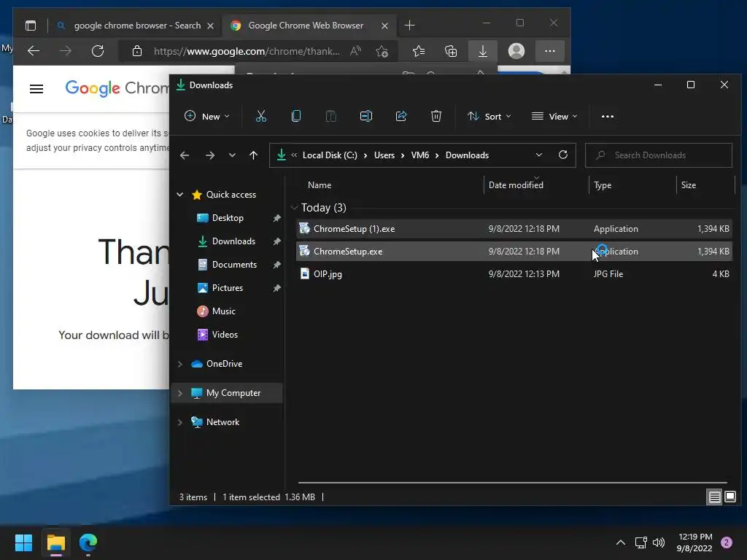The width and height of the screenshot is (747, 560).
Task: Click Users in the address breadcrumb
Action: [x=384, y=155]
